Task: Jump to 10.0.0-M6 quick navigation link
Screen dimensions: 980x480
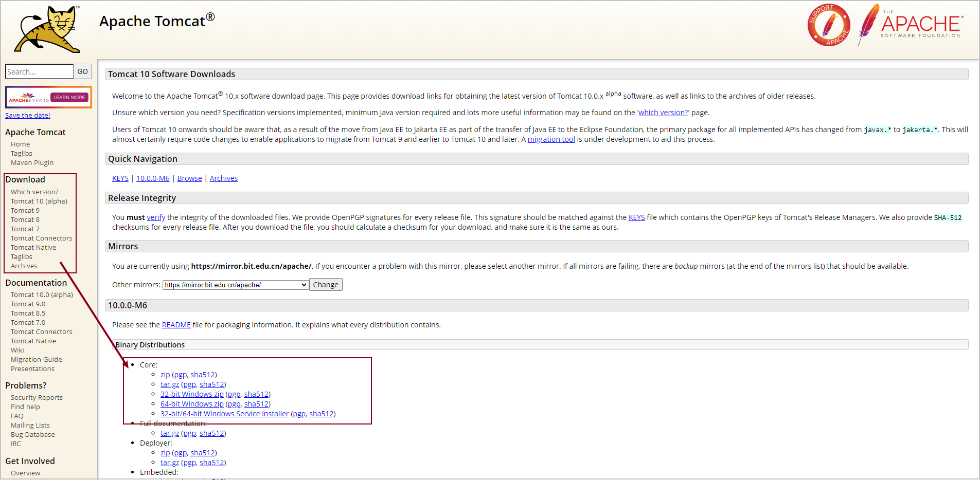Action: click(x=153, y=178)
